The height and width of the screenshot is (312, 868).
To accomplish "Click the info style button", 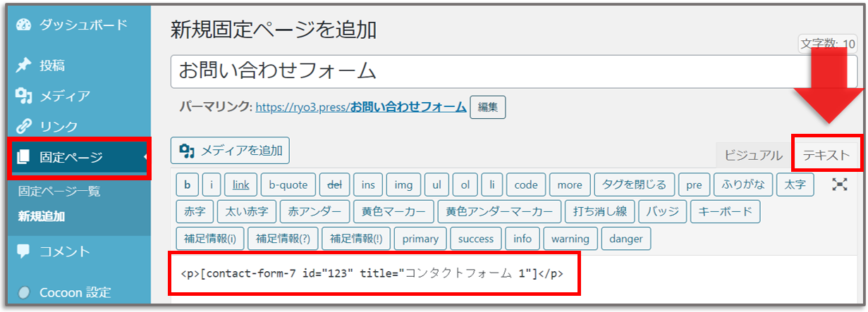I will tap(522, 238).
